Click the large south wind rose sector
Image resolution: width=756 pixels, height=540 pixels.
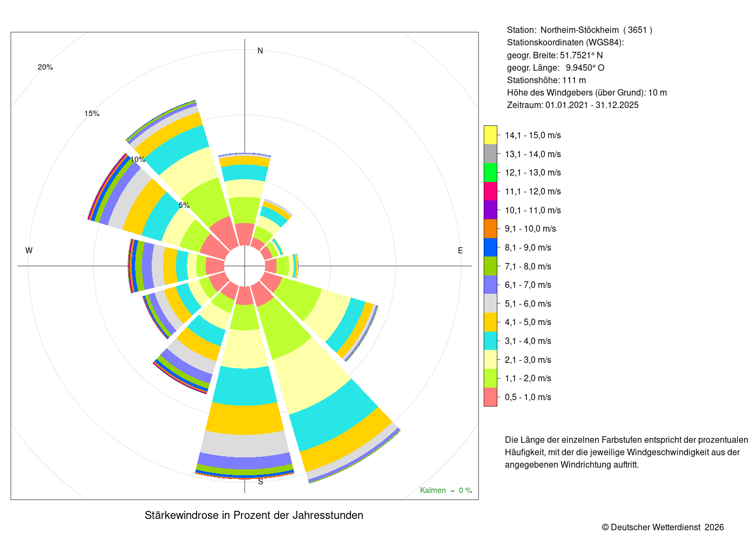point(245,389)
